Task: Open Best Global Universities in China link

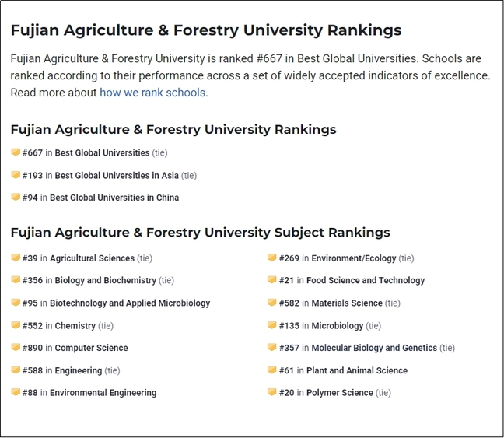Action: point(114,198)
